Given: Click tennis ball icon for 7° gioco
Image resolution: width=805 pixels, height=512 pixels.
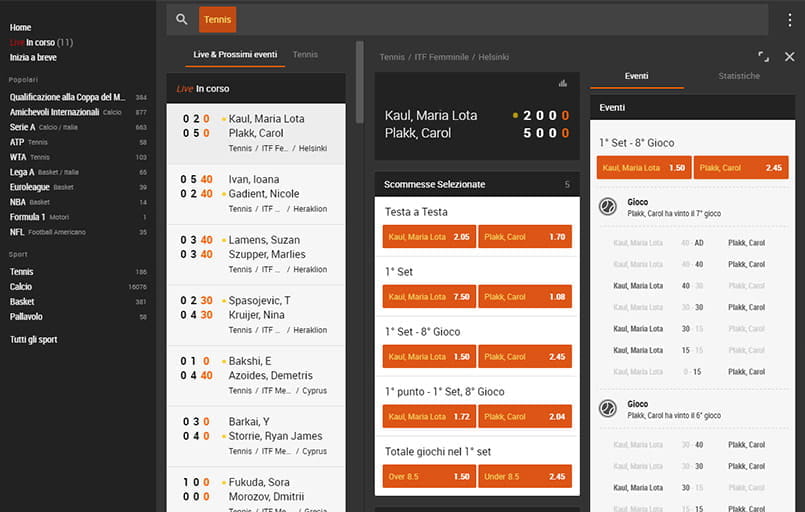Looking at the screenshot, I should point(607,206).
